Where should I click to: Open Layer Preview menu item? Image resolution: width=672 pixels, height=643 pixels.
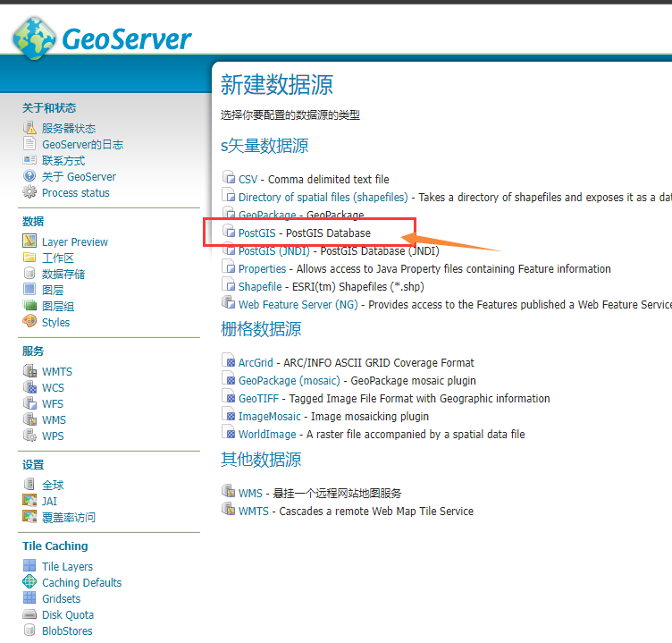pyautogui.click(x=74, y=242)
